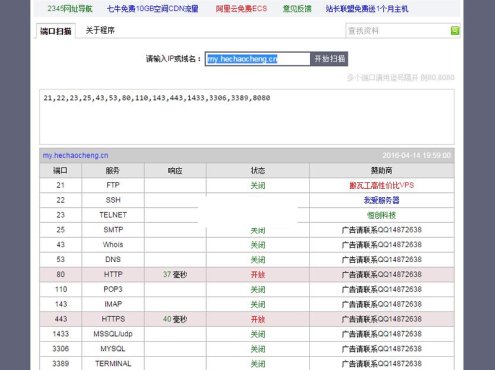Screen dimensions: 495x370
Task: Click the 状态 column header
Action: pyautogui.click(x=258, y=170)
